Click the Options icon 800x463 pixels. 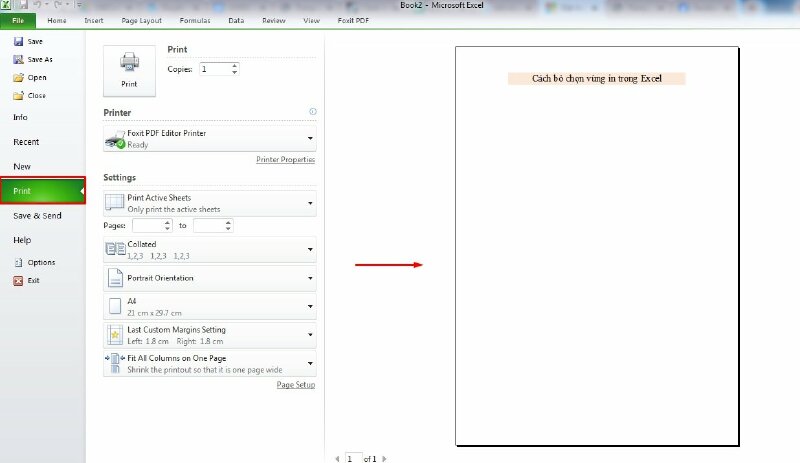(18, 262)
